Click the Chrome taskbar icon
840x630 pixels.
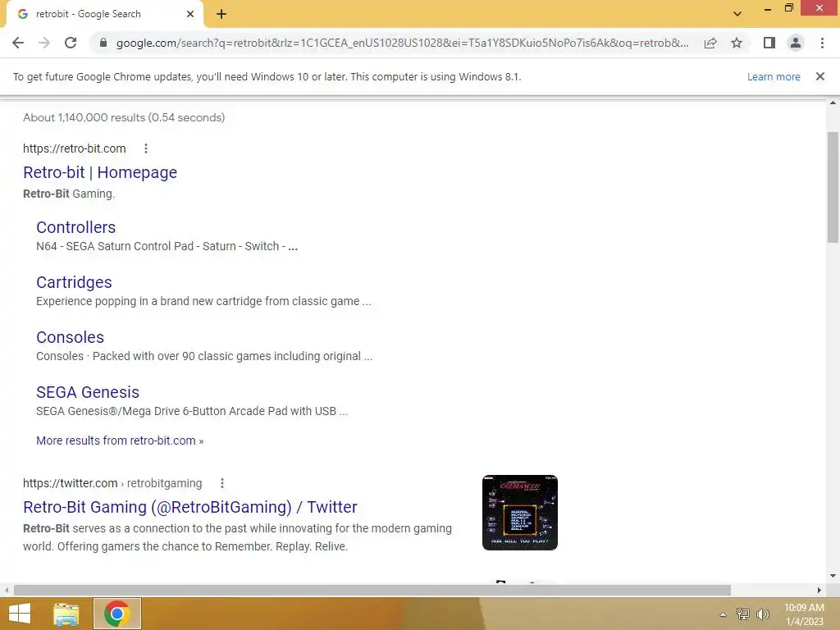tap(117, 614)
